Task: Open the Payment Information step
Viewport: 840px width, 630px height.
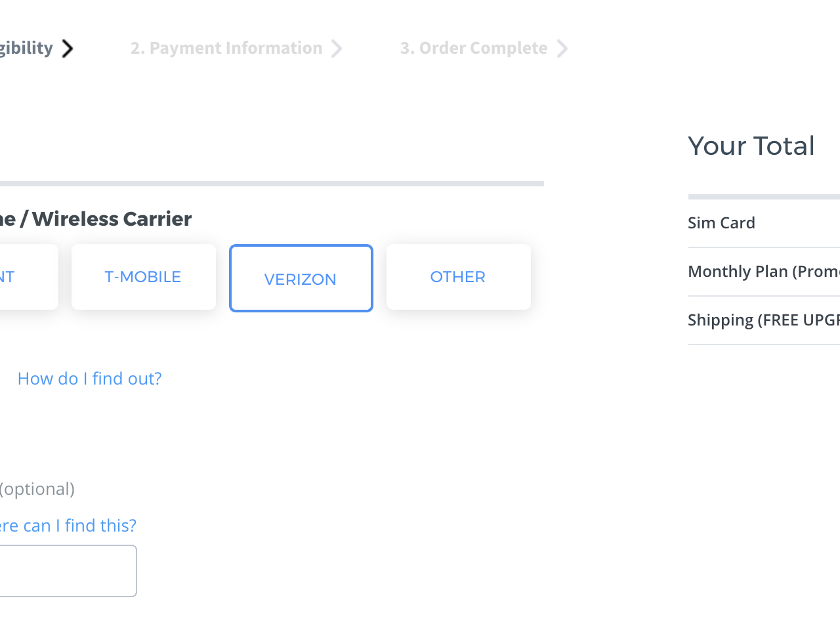Action: 226,48
